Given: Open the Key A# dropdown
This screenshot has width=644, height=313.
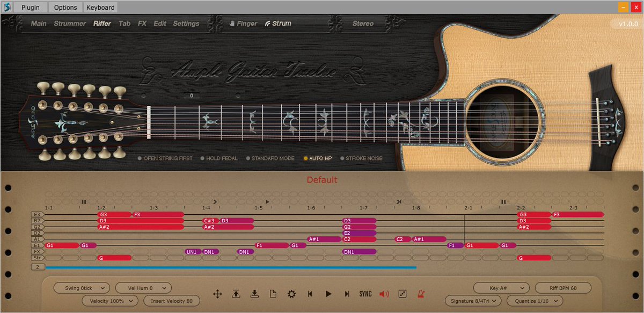Looking at the screenshot, I should (x=500, y=288).
